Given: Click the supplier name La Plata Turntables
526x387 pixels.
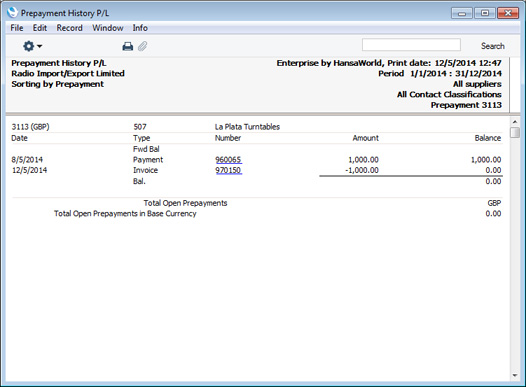Looking at the screenshot, I should pos(247,127).
